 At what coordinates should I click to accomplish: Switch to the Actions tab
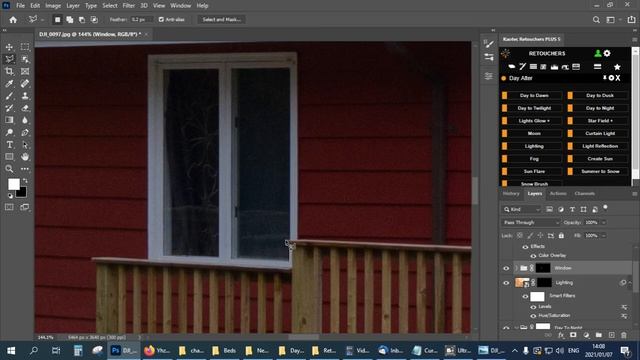(x=558, y=194)
